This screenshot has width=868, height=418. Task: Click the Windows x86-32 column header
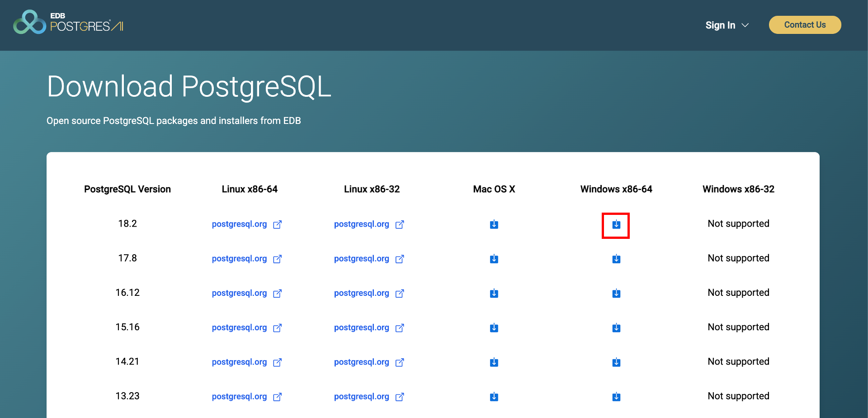(x=738, y=189)
